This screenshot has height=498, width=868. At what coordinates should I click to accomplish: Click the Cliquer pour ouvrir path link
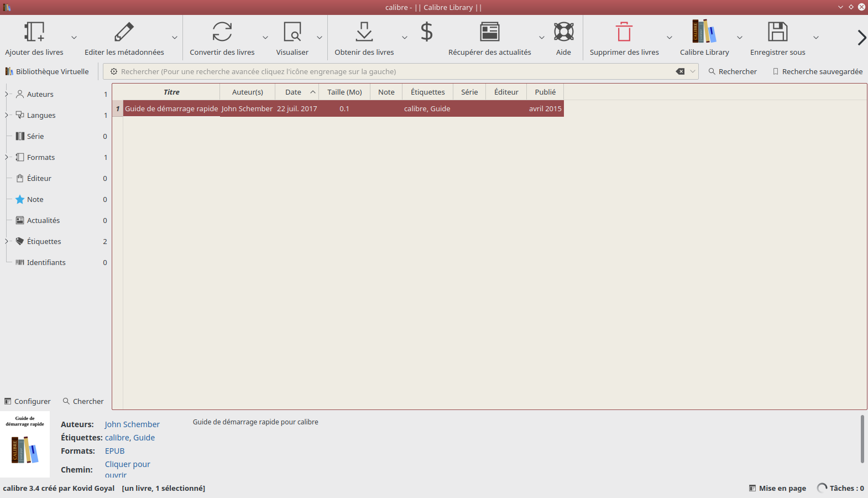pos(127,469)
